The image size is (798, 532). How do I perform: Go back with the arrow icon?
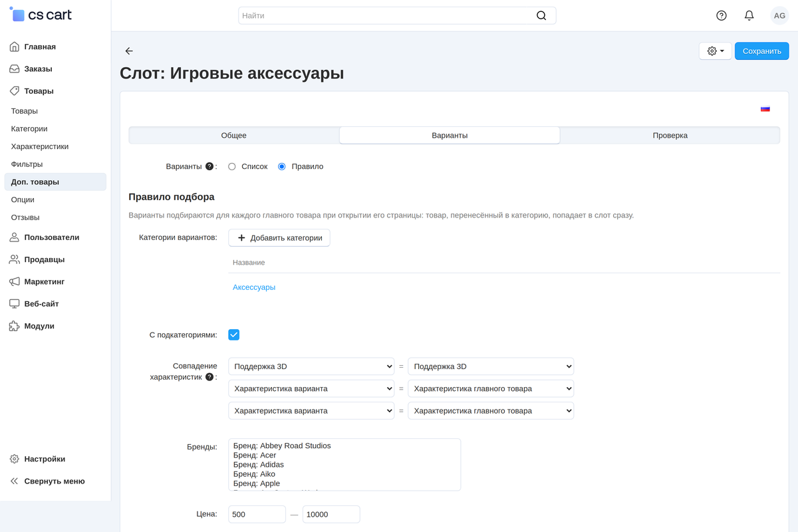point(129,51)
